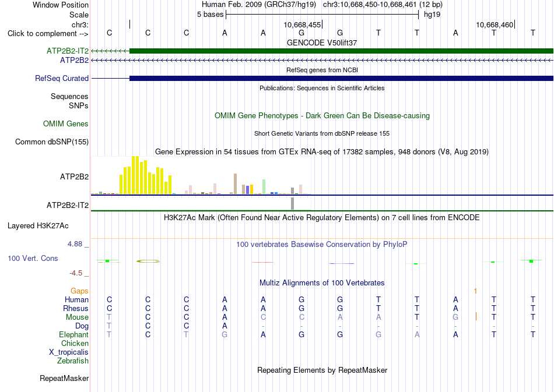
Task: Select the X_tropicalis species row label
Action: (x=69, y=352)
